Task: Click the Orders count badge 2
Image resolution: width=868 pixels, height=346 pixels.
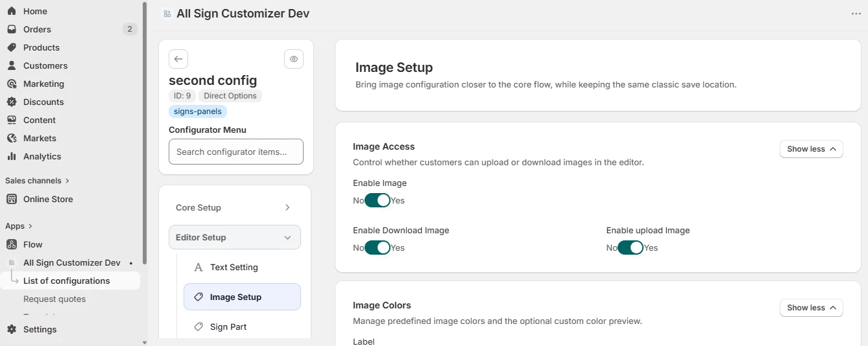Action: [x=130, y=29]
